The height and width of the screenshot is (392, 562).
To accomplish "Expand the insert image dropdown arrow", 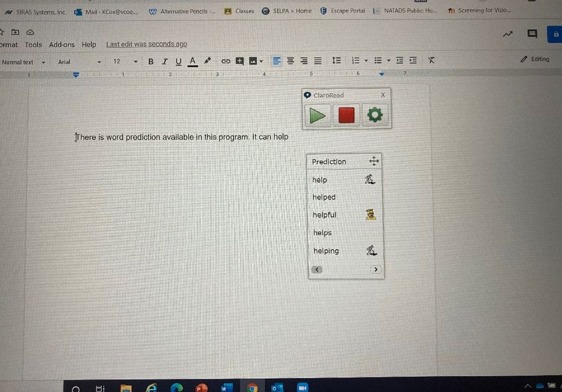I will [261, 61].
